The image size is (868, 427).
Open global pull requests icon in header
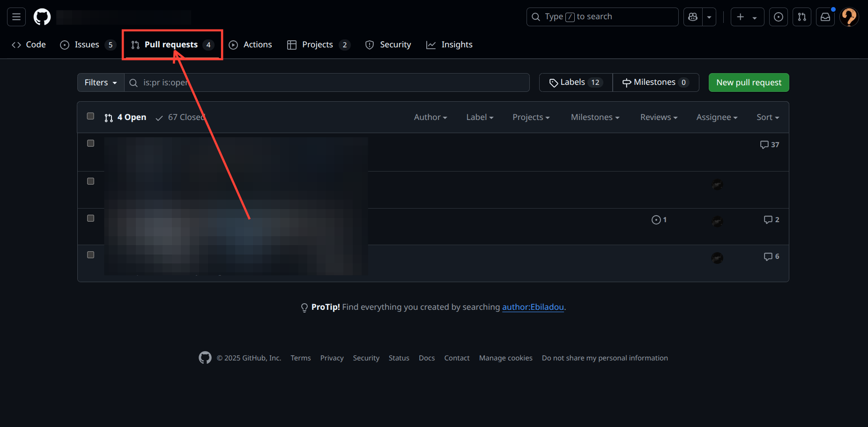(802, 17)
